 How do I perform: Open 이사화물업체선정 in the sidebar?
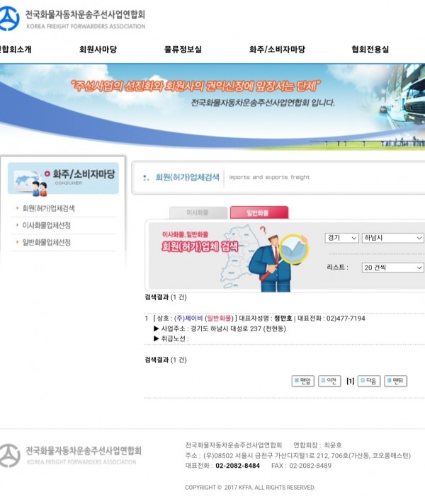[x=47, y=225]
